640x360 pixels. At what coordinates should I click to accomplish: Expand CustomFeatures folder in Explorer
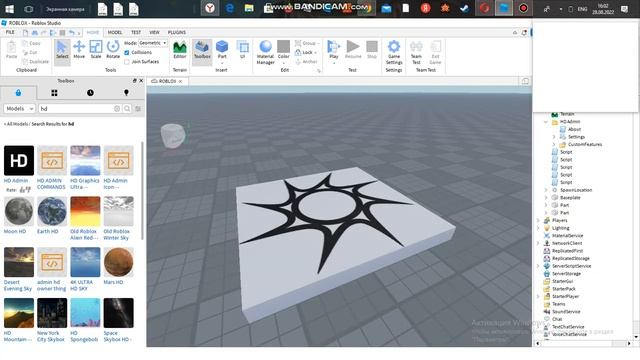pos(554,144)
